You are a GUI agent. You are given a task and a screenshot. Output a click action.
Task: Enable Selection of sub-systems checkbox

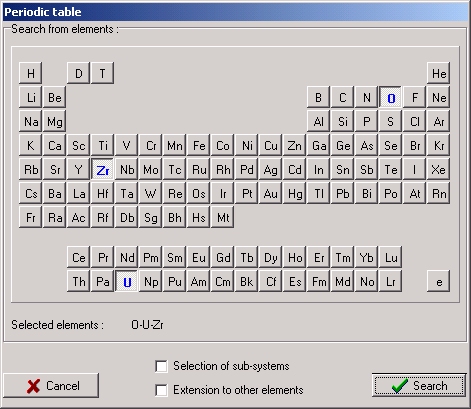161,366
